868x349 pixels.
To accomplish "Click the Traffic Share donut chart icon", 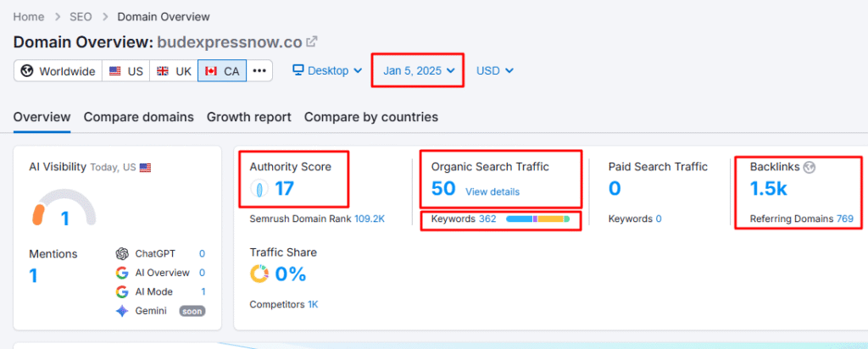I will click(x=259, y=274).
